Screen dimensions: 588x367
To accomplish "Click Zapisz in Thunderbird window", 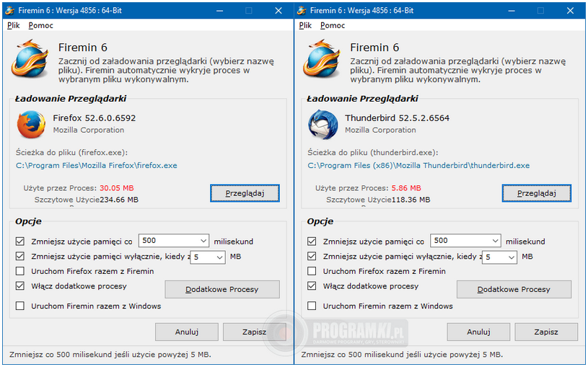I will 546,332.
